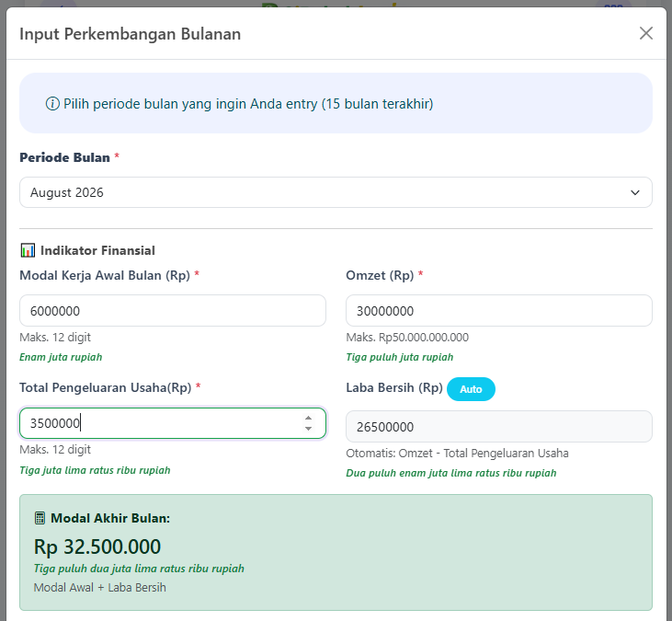The height and width of the screenshot is (621, 672).
Task: Decrease Total Pengeluaran value with down stepper arrow
Action: tap(308, 429)
